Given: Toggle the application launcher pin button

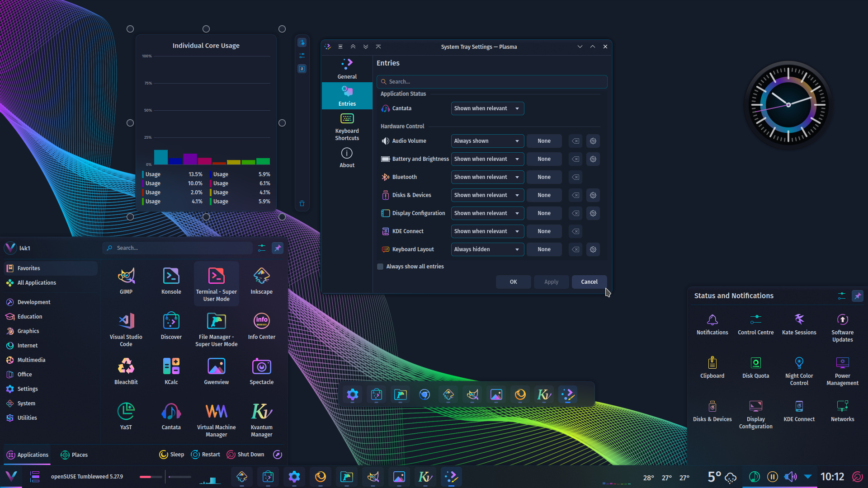Looking at the screenshot, I should [278, 248].
